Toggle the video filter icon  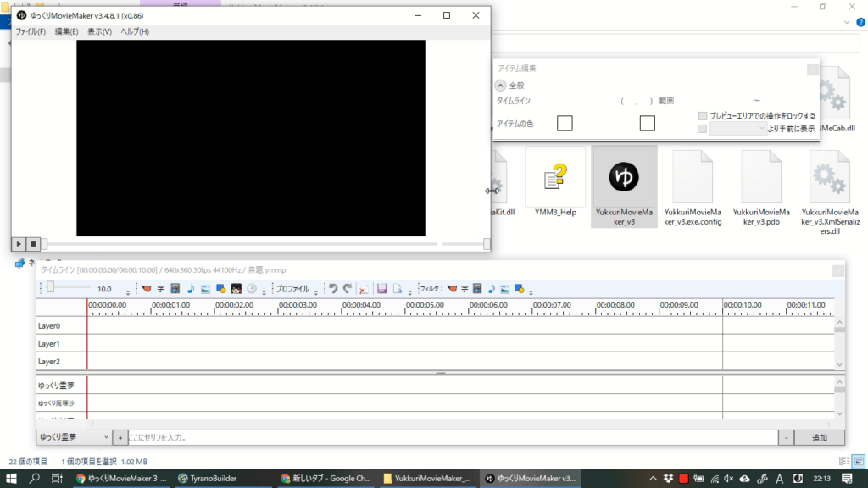click(x=477, y=289)
